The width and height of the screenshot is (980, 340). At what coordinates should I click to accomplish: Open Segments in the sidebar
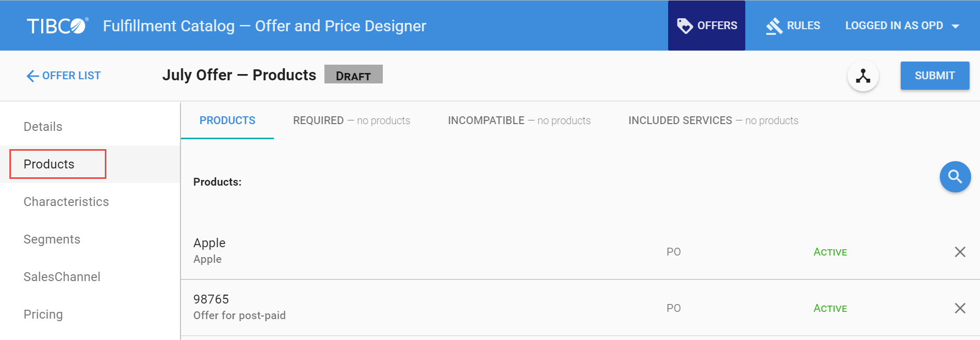point(52,239)
